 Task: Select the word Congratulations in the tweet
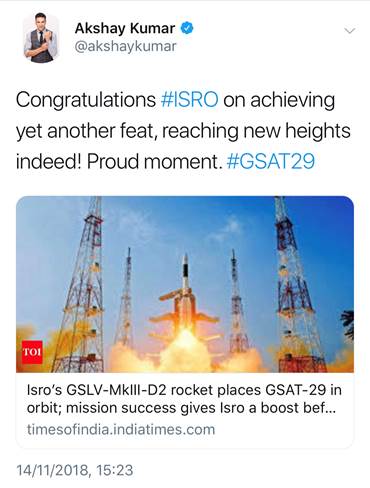(86, 100)
